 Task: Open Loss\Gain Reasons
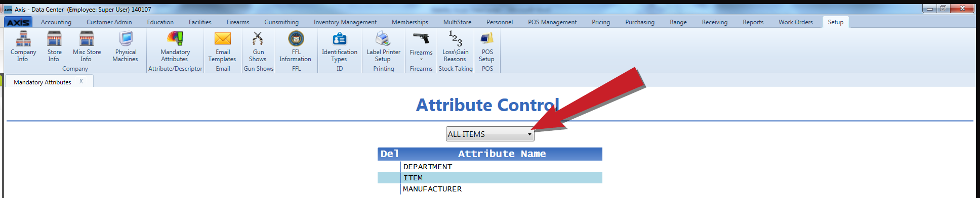pos(455,46)
